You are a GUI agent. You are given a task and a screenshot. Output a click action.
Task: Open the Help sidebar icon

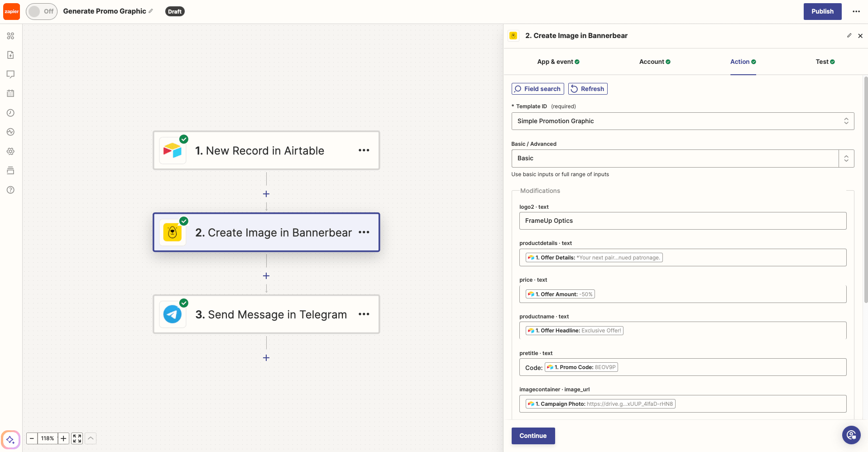[10, 190]
